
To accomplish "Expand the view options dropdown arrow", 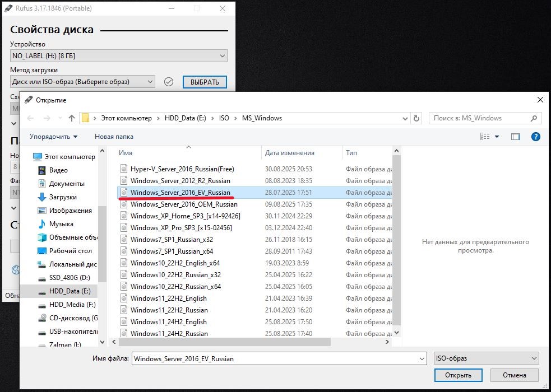I will (x=497, y=137).
